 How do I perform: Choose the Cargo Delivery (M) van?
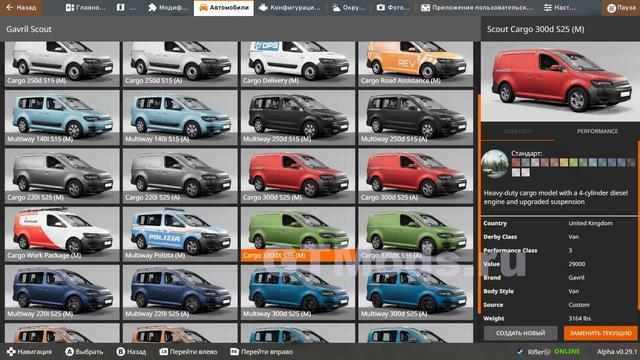(298, 64)
